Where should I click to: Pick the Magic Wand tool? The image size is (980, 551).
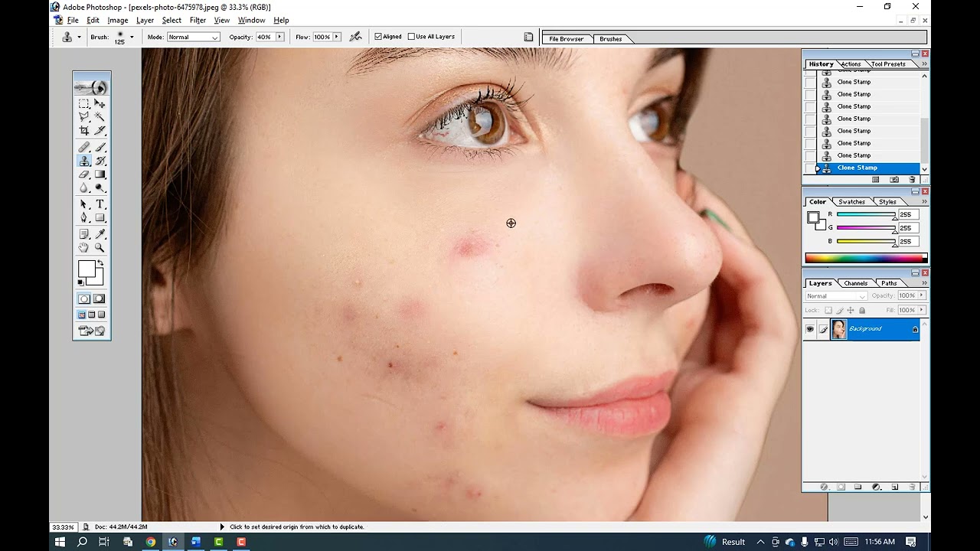coord(100,117)
